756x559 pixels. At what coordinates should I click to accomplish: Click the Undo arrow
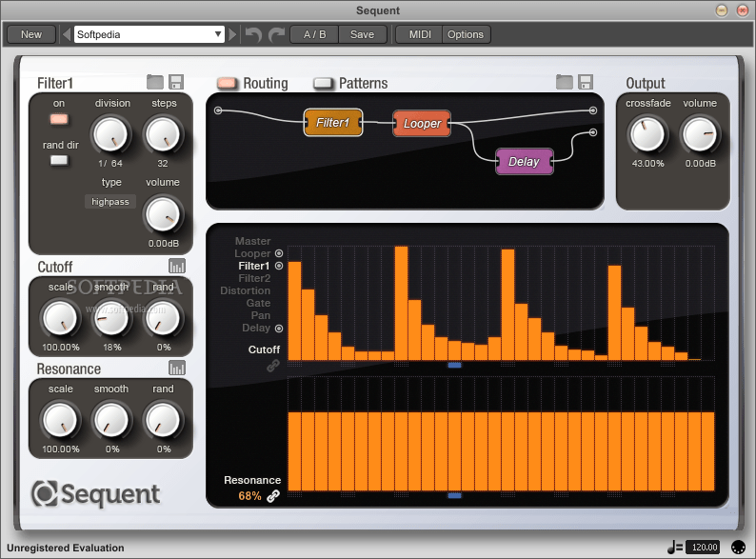253,34
